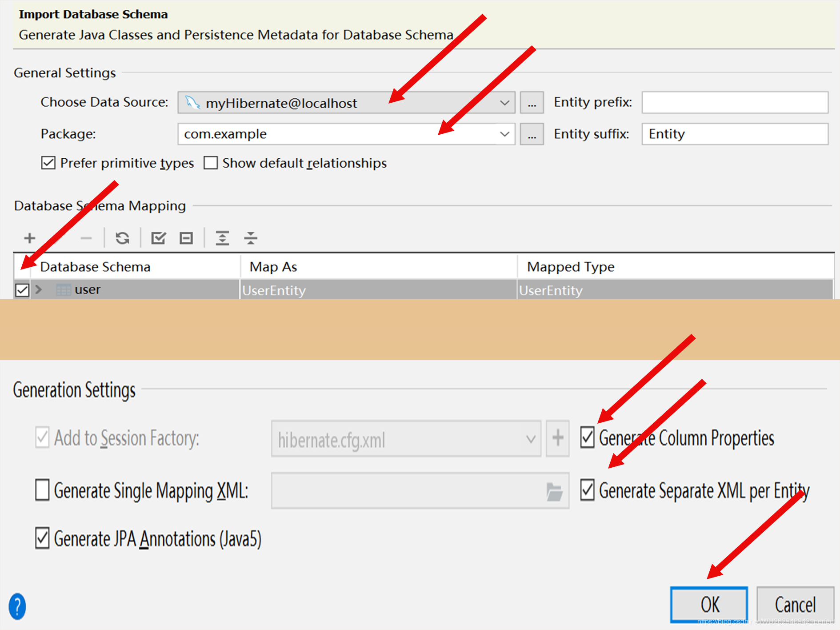Image resolution: width=840 pixels, height=630 pixels.
Task: Click the Entity suffix input field
Action: click(x=735, y=134)
